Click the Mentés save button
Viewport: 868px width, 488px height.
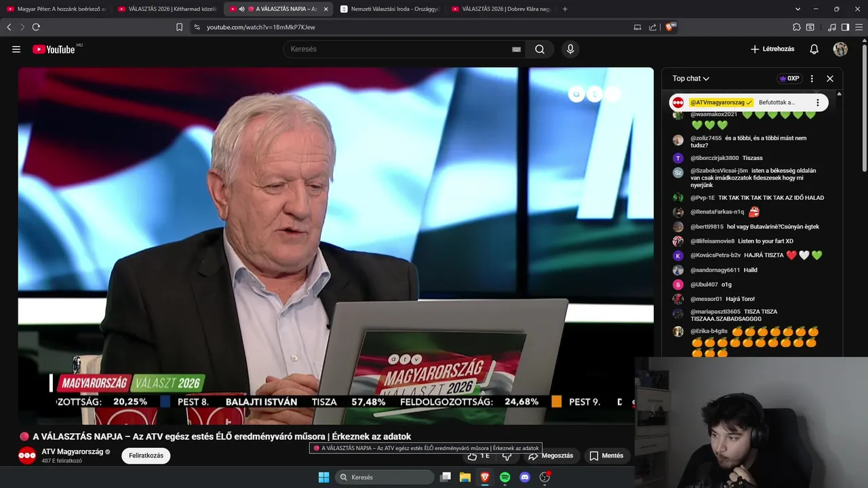point(606,455)
